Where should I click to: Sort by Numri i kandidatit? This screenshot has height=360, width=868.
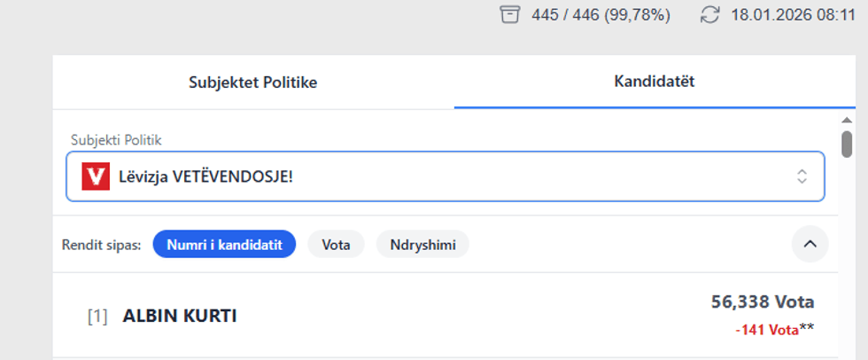[x=223, y=245]
